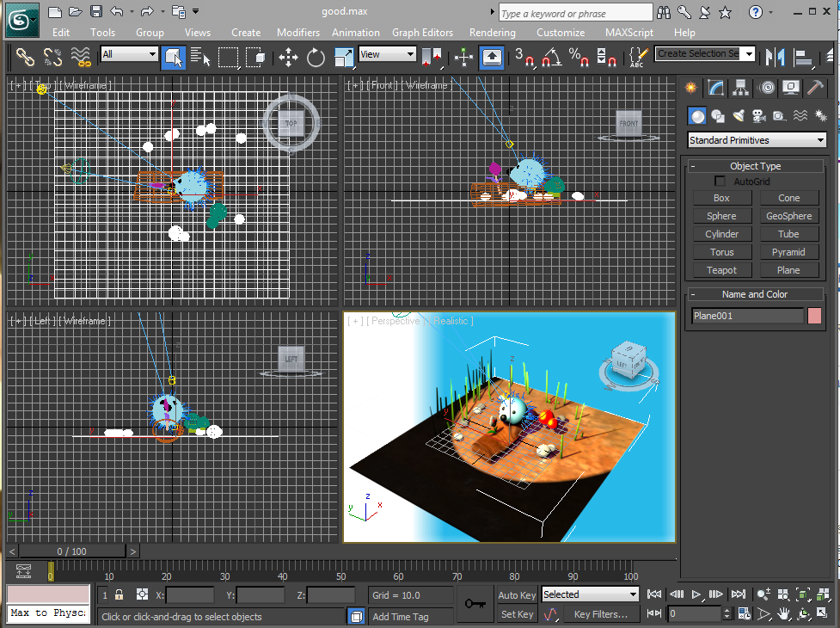Screen dimensions: 840x628
Task: Activate the Unlink Selection tool
Action: point(52,56)
